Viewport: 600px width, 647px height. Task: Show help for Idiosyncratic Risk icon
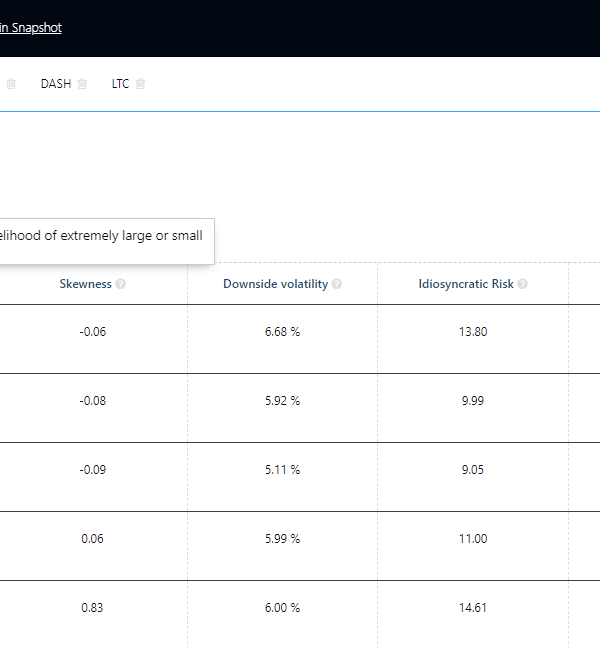coord(523,284)
